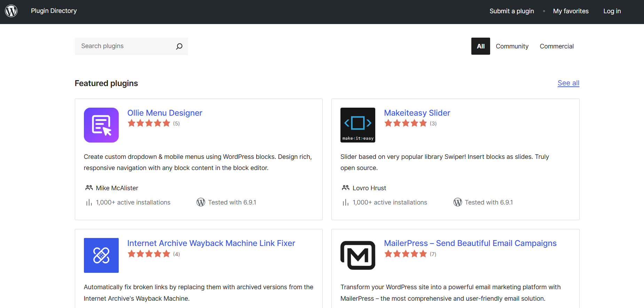Open Submit a plugin page
The width and height of the screenshot is (644, 308).
(511, 11)
